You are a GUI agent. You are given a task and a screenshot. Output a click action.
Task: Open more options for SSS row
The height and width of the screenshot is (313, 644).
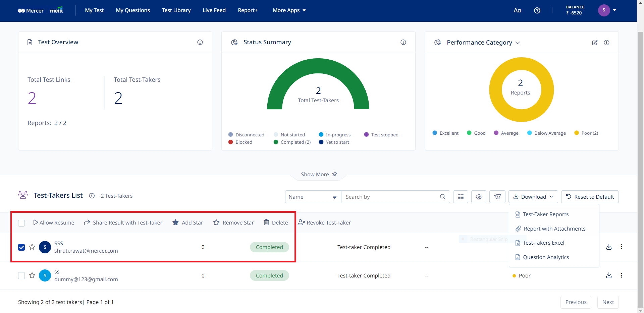tap(622, 247)
